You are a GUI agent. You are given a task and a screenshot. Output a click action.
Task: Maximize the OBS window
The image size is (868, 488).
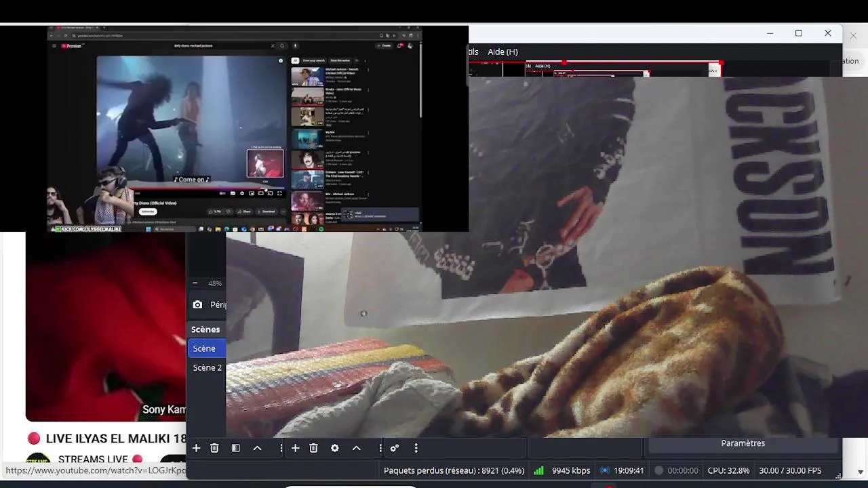[x=799, y=33]
